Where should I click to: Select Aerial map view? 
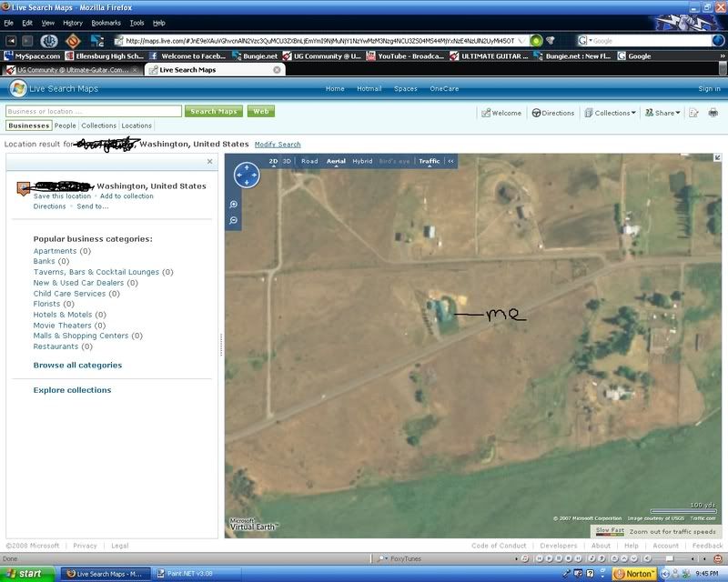[336, 161]
